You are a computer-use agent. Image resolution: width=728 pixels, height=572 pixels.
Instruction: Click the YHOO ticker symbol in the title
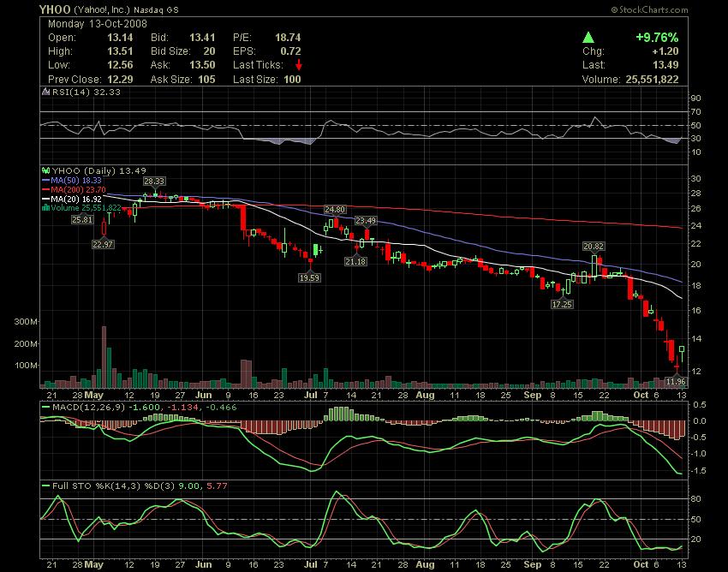(x=54, y=9)
